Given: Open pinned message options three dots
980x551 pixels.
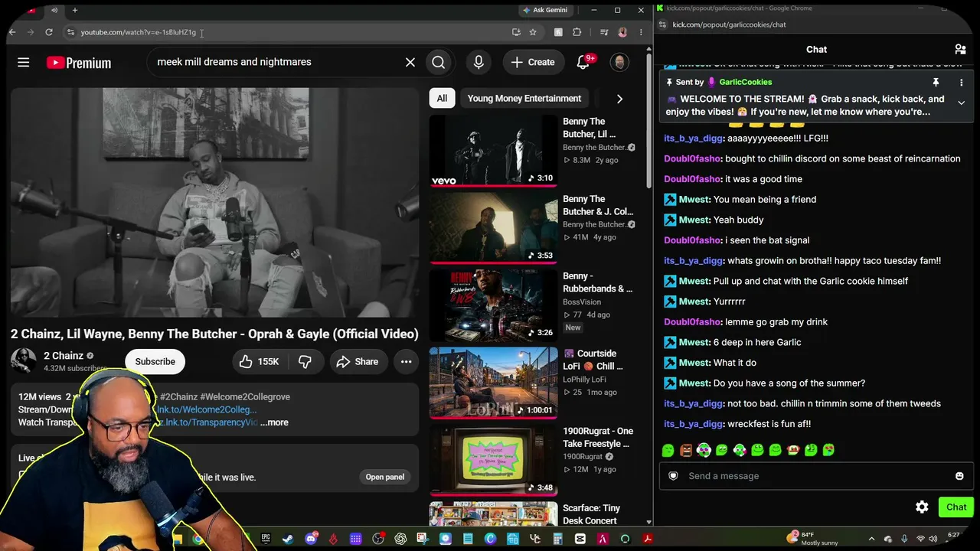Looking at the screenshot, I should 961,83.
